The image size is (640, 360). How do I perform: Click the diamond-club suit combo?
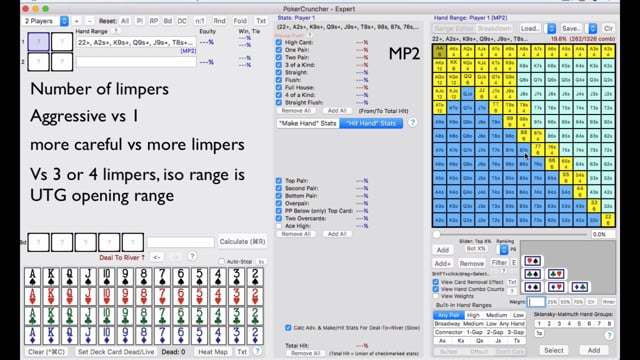point(580,287)
